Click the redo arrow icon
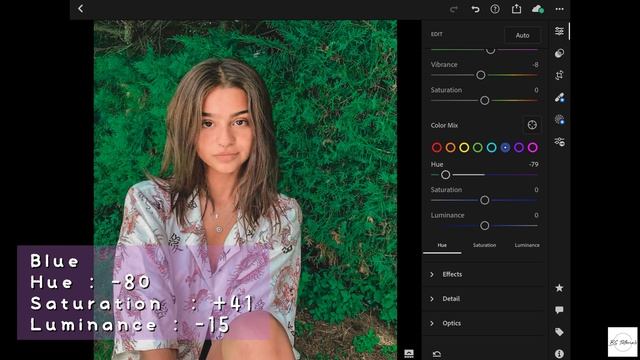The image size is (640, 360). pos(453,9)
